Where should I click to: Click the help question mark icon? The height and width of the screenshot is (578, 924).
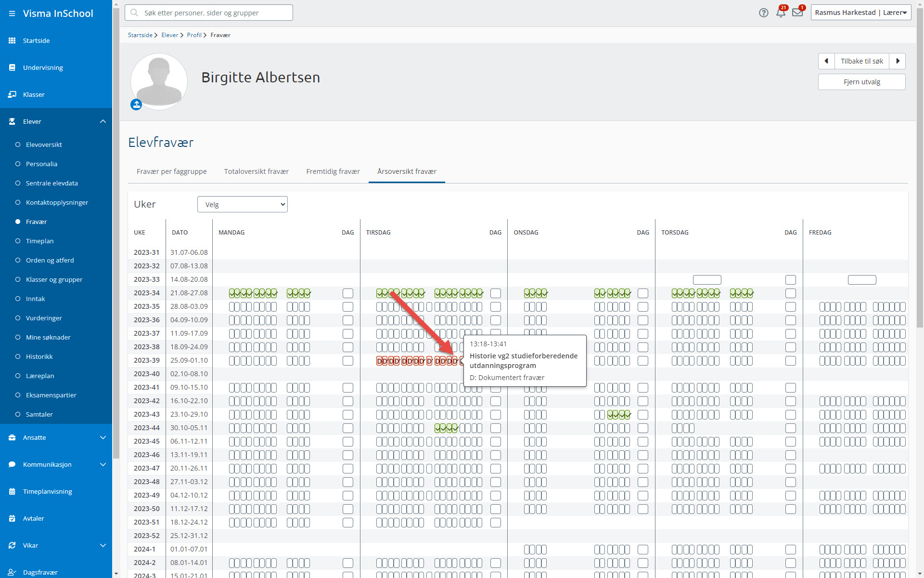764,13
